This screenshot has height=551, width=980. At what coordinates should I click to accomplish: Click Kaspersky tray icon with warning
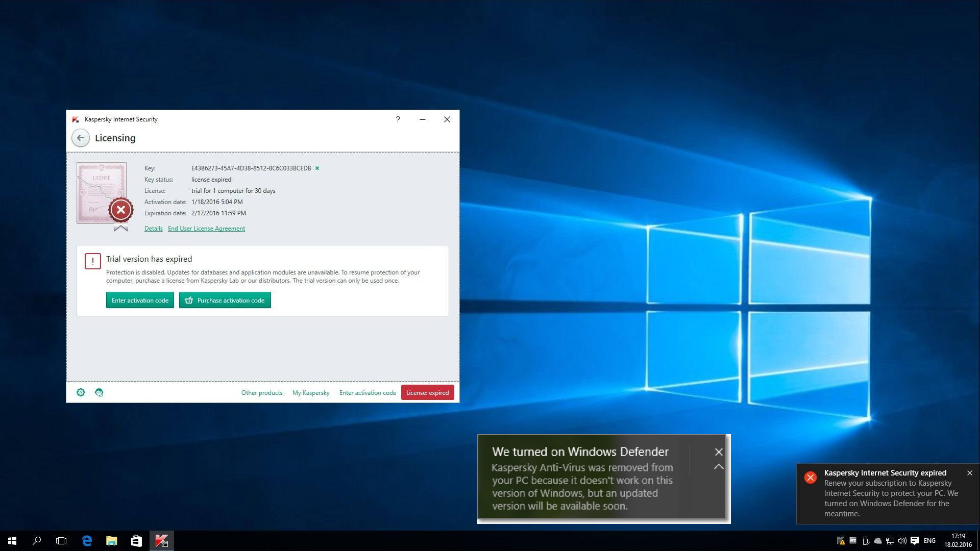tap(841, 541)
